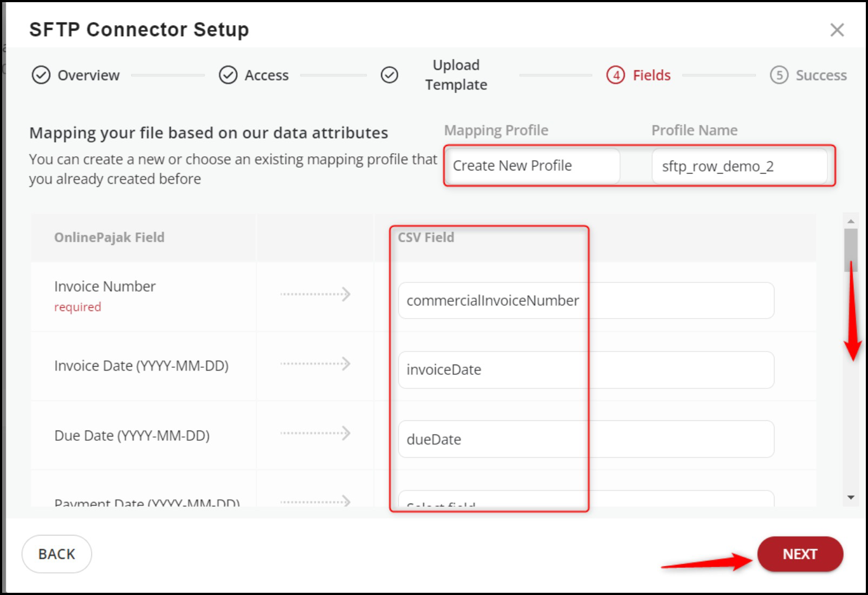Open the dueDate CSV field dropdown
The height and width of the screenshot is (595, 868).
pyautogui.click(x=586, y=439)
